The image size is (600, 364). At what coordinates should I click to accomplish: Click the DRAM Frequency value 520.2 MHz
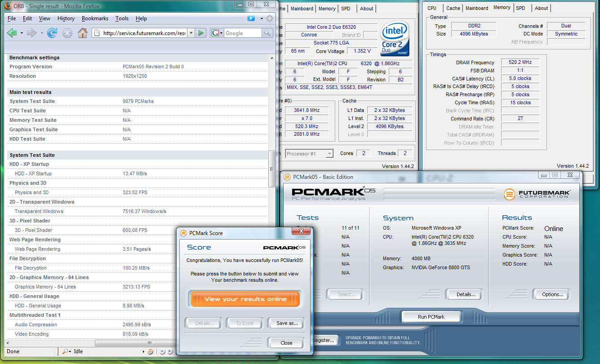click(x=521, y=62)
